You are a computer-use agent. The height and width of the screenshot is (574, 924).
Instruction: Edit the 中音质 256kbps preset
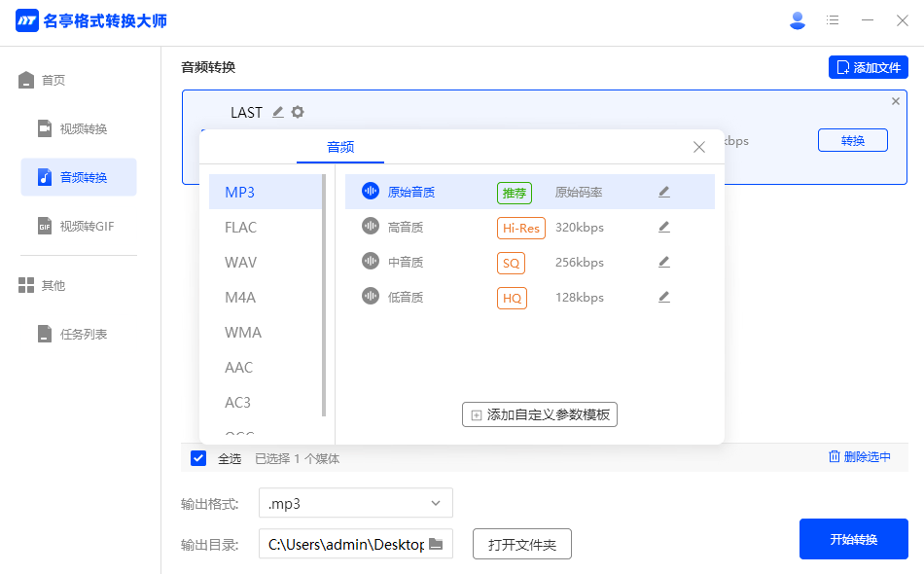tap(664, 263)
